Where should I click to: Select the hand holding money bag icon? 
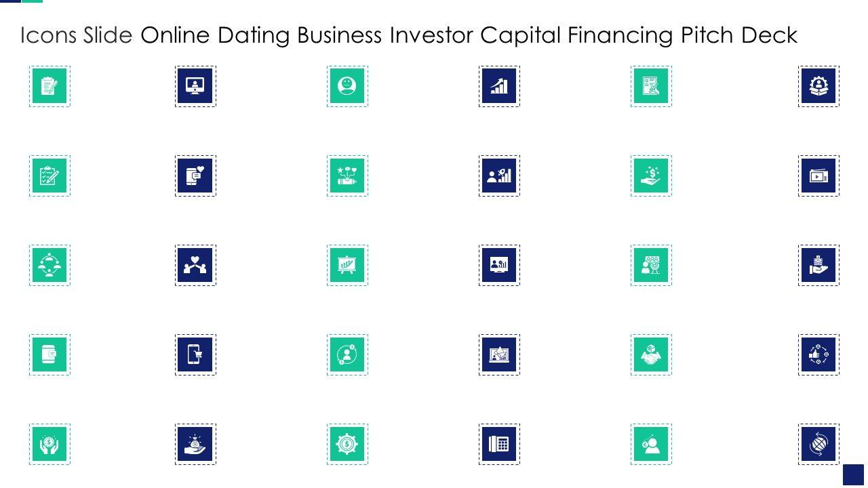[195, 444]
